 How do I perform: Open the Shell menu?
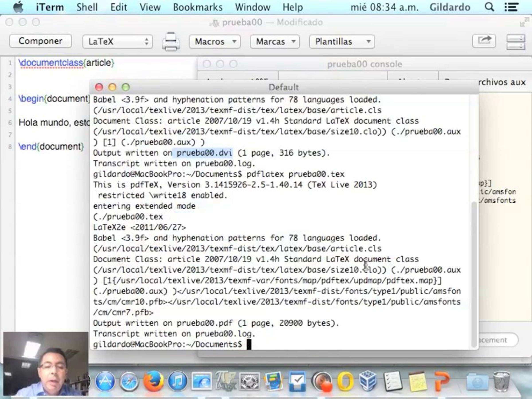pyautogui.click(x=87, y=7)
